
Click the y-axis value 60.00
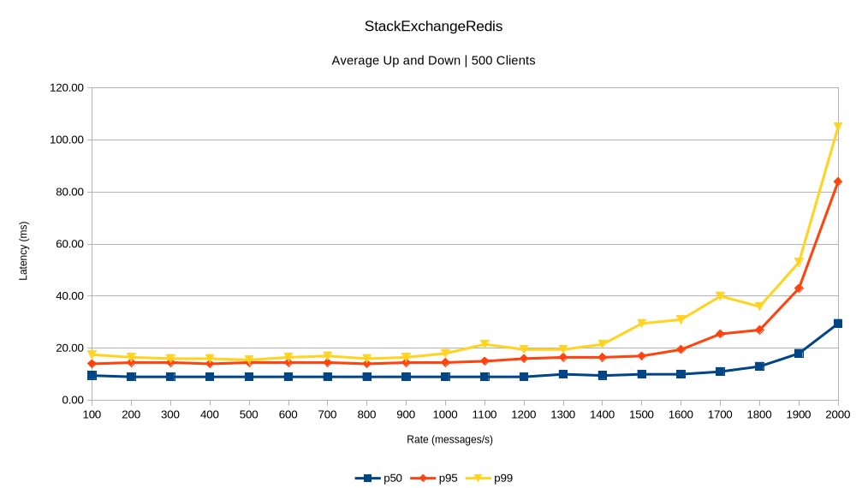[x=69, y=244]
